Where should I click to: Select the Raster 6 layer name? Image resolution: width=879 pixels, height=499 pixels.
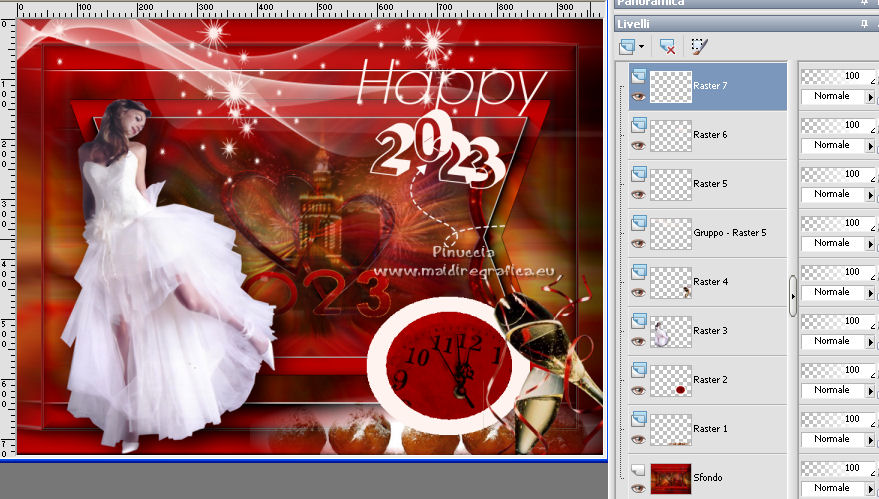point(710,135)
